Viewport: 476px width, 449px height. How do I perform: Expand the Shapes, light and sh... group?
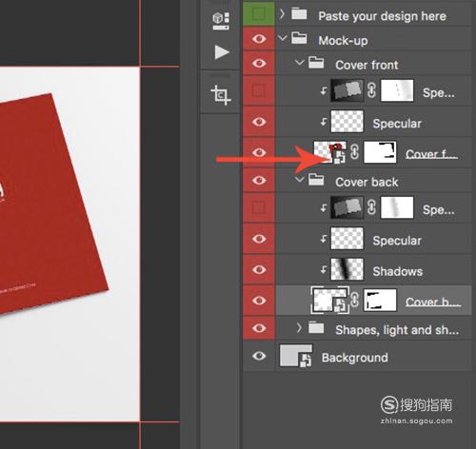(x=299, y=328)
